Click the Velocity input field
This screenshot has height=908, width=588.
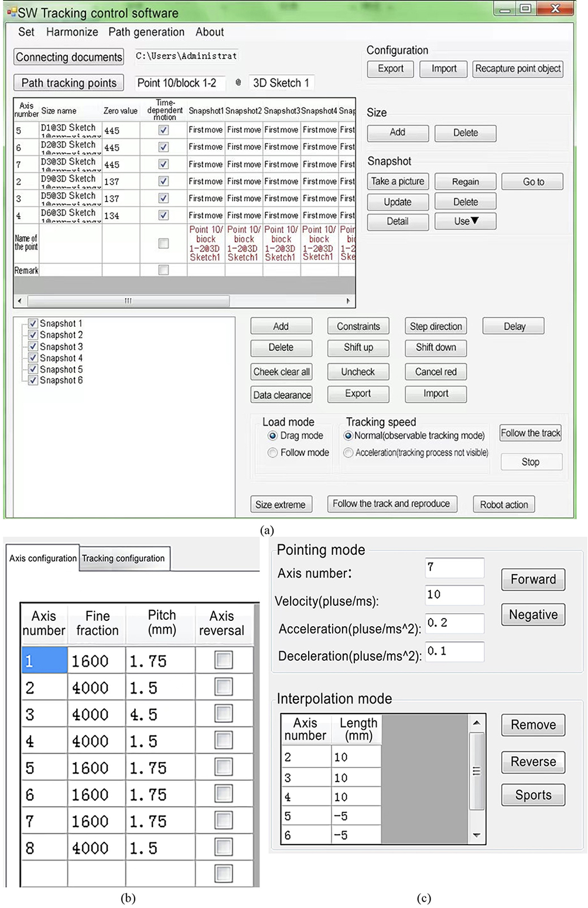[x=454, y=595]
